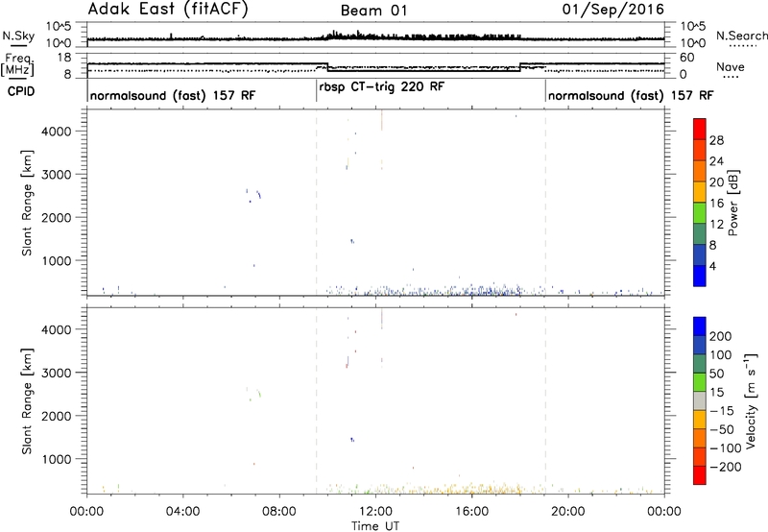The width and height of the screenshot is (768, 532).
Task: Click the 'Power [dB]' colorbar title
Action: click(x=732, y=203)
